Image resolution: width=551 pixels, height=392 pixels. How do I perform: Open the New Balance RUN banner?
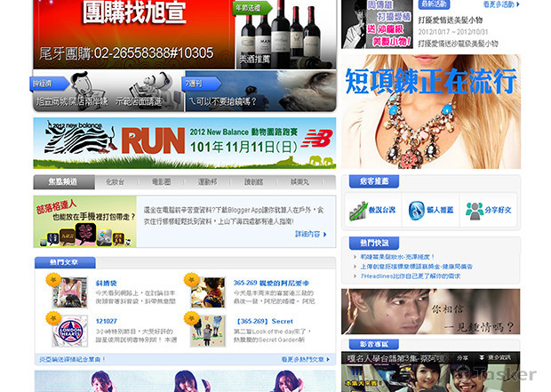[x=185, y=143]
